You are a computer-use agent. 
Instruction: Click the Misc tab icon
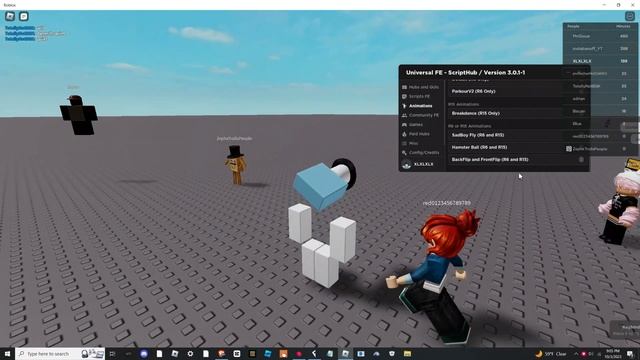coord(404,143)
